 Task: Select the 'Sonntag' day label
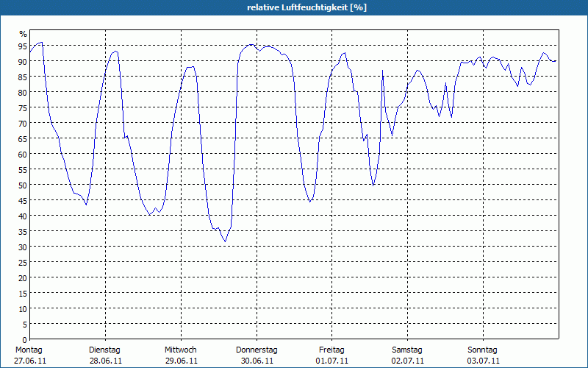point(482,350)
